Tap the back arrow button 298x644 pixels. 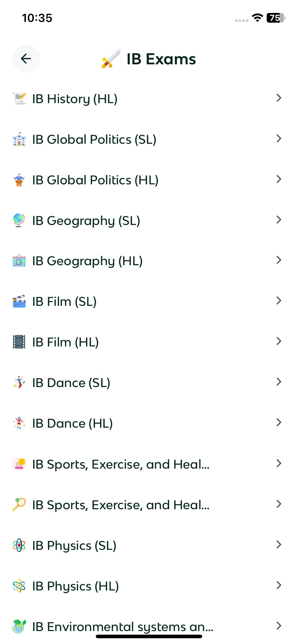[x=26, y=59]
